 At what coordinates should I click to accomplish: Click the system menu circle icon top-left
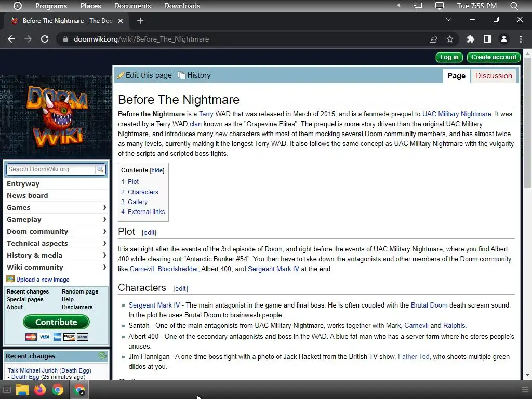point(17,6)
